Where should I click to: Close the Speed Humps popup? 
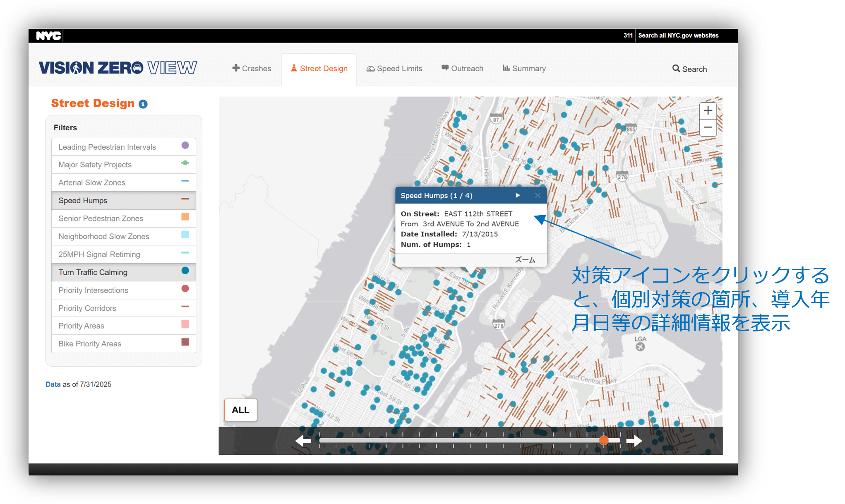537,195
